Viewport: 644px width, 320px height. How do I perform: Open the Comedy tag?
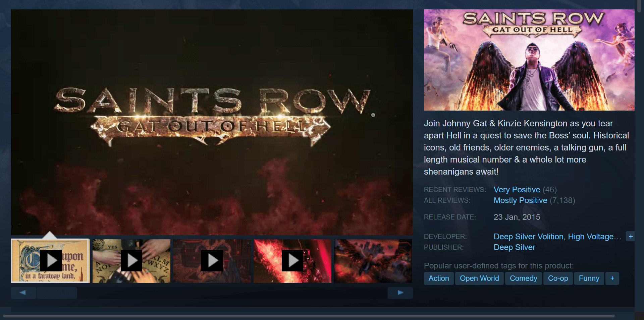523,278
